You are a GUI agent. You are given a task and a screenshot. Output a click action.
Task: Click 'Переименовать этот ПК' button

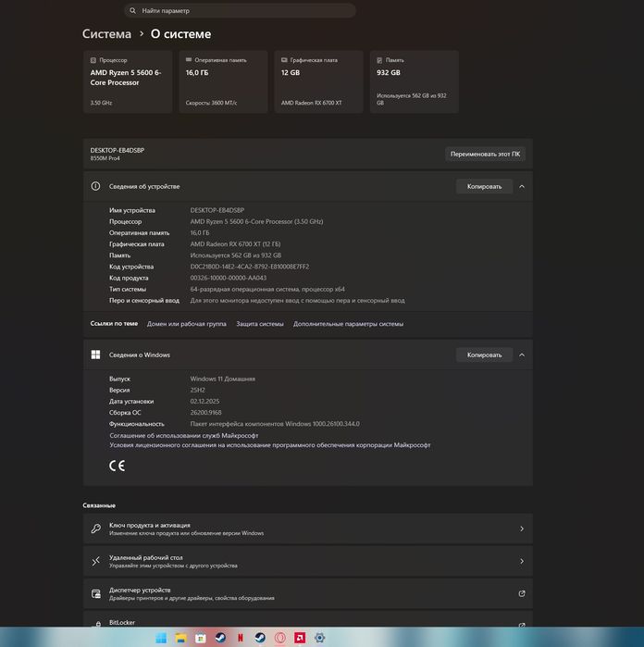tap(485, 154)
